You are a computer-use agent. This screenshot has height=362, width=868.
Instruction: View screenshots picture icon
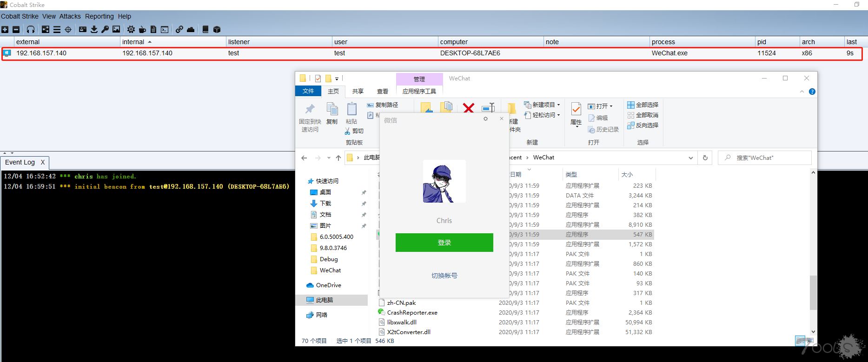[116, 29]
